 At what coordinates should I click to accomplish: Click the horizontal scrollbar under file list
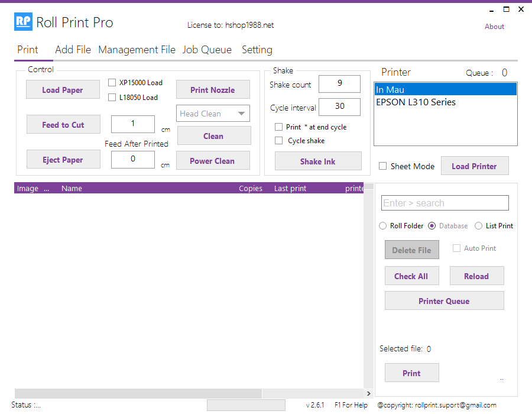pyautogui.click(x=138, y=393)
